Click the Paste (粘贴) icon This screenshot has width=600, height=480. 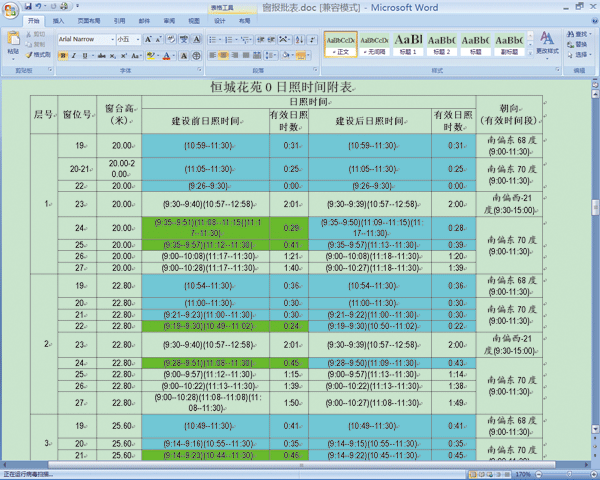[13, 41]
